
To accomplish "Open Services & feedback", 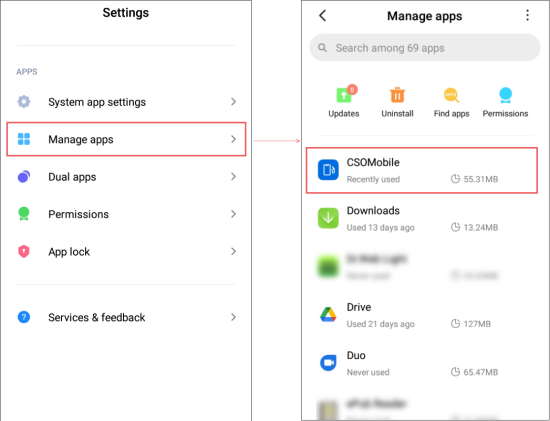I will [126, 317].
